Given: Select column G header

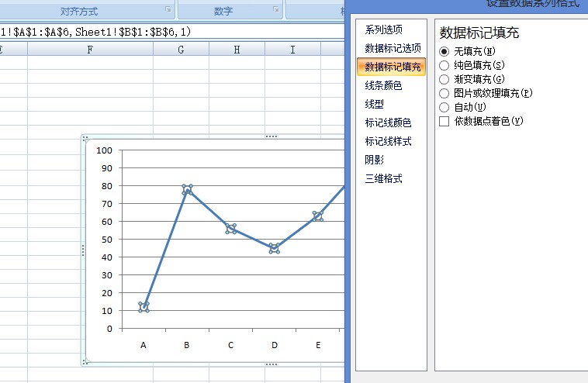Looking at the screenshot, I should 181,50.
